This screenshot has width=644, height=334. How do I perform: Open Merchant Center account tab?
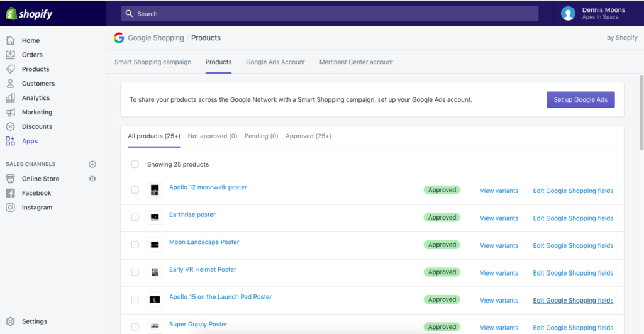click(356, 62)
